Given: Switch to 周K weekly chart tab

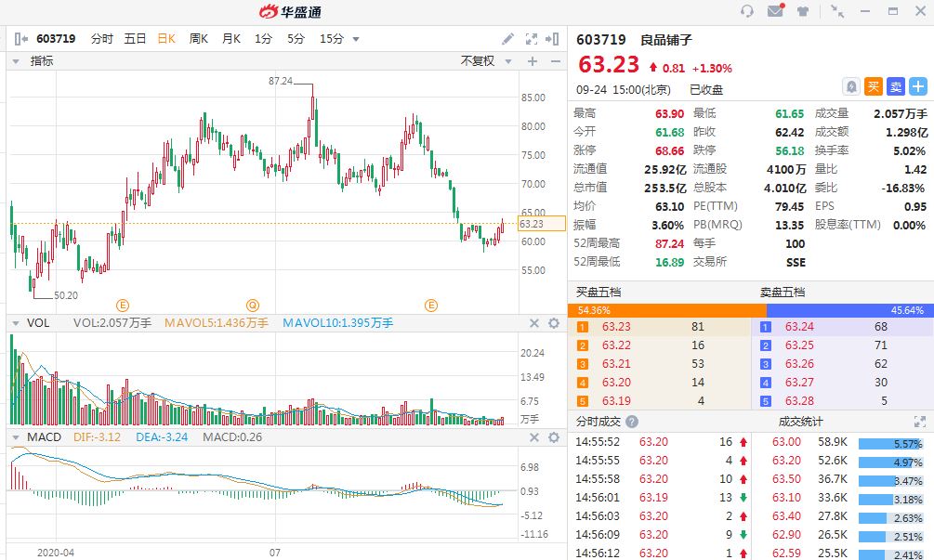Looking at the screenshot, I should pos(199,39).
